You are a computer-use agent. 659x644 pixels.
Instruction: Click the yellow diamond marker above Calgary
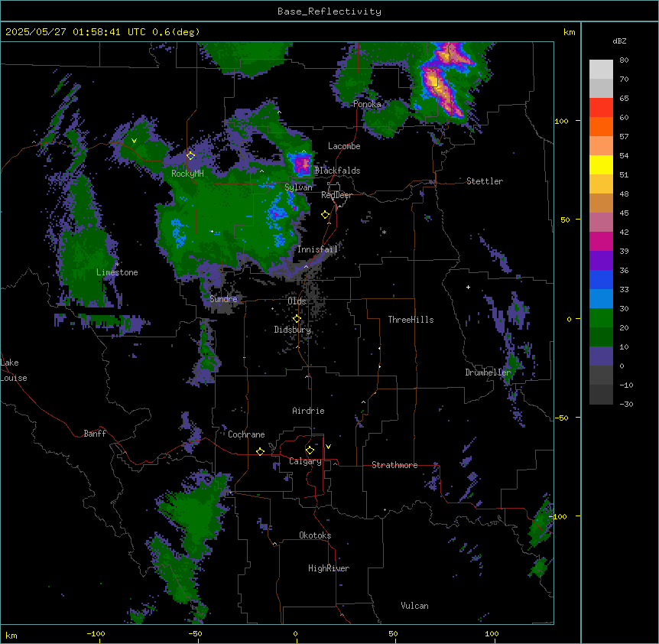[310, 450]
